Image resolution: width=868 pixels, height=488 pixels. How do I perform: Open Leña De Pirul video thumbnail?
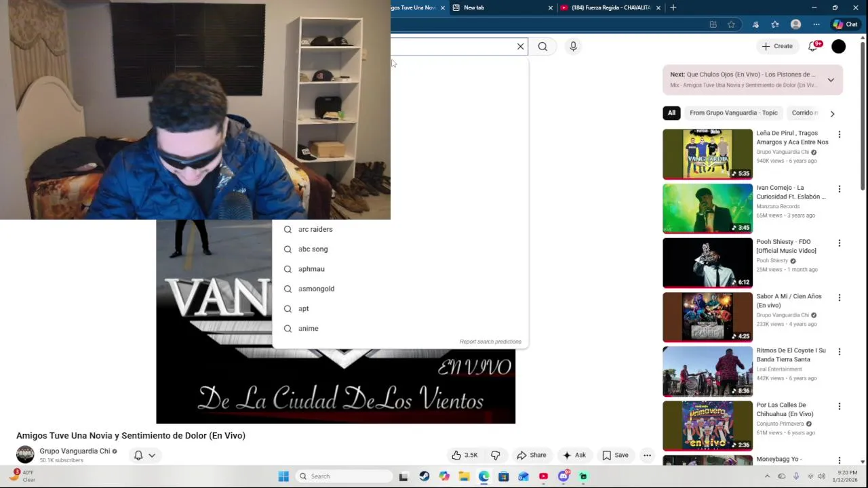click(707, 154)
